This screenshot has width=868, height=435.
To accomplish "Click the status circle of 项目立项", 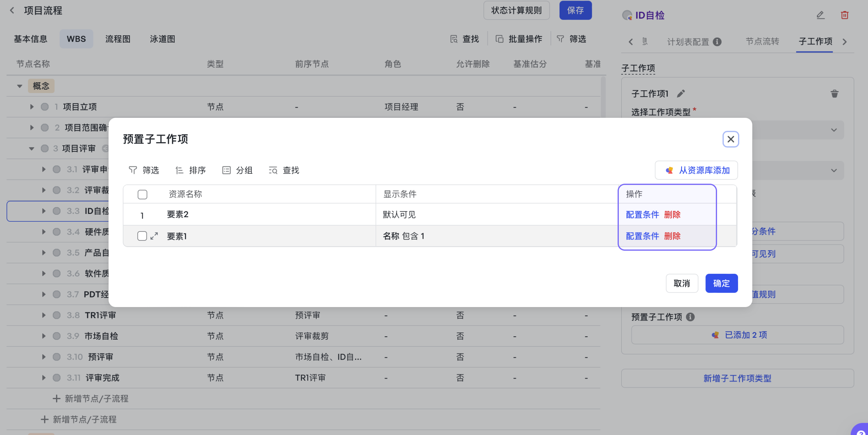I will 45,107.
